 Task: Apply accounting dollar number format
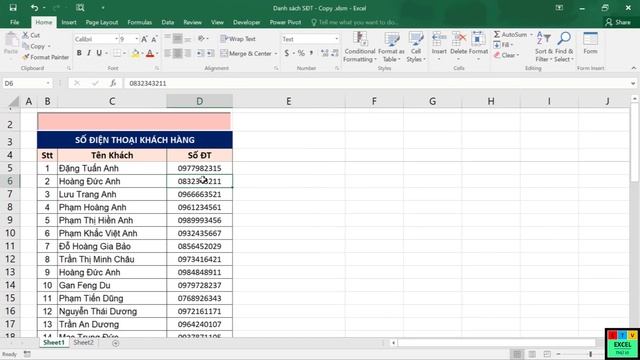287,53
